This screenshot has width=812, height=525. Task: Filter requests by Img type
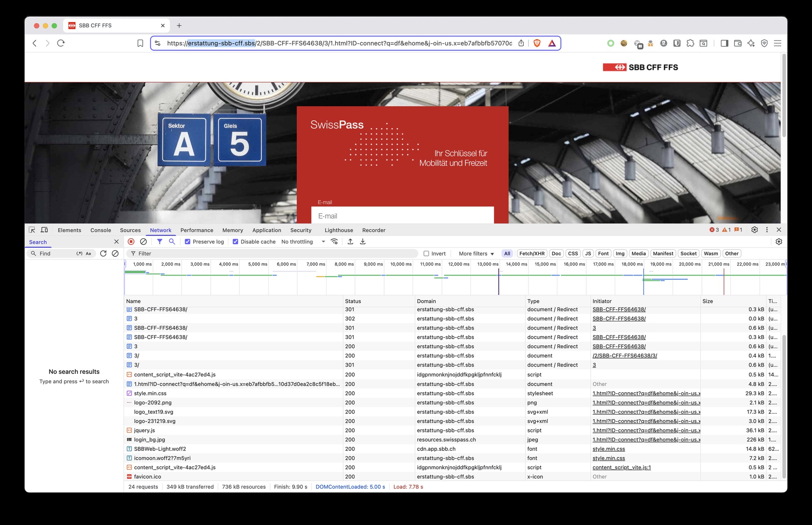coord(620,253)
